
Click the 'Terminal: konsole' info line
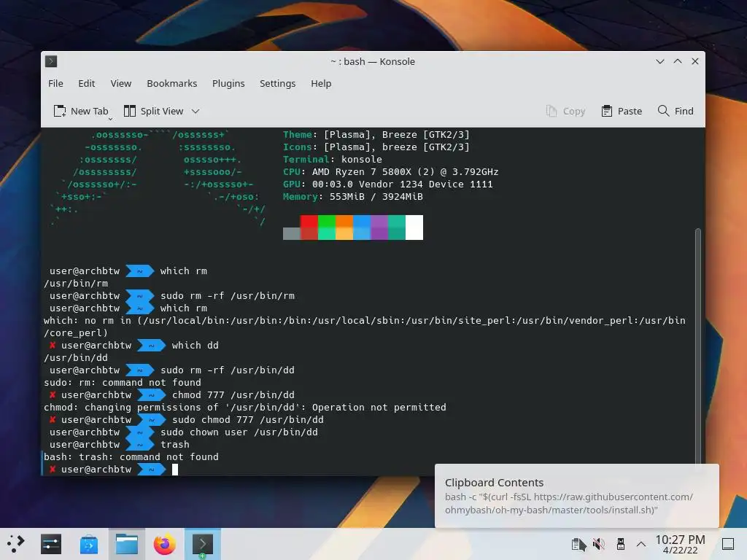click(x=332, y=160)
